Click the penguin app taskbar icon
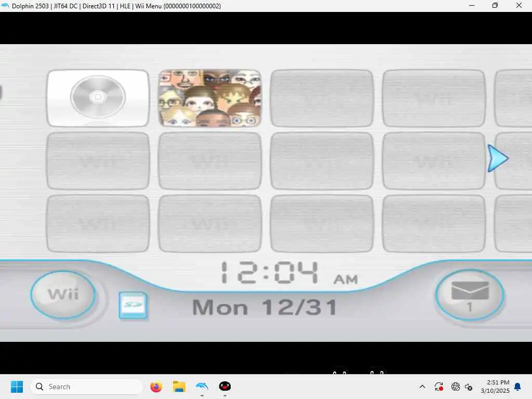The image size is (532, 399). click(x=224, y=387)
